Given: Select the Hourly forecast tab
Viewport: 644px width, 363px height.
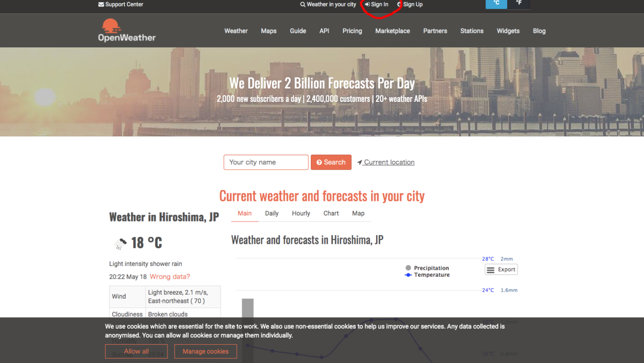Looking at the screenshot, I should click(301, 213).
